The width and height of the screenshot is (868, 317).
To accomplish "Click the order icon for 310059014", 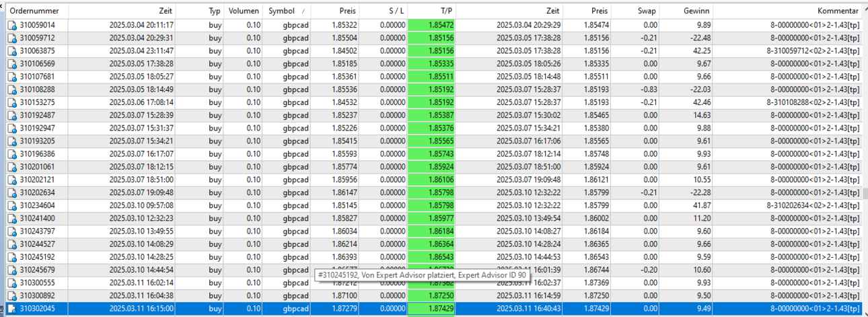I will pyautogui.click(x=12, y=25).
